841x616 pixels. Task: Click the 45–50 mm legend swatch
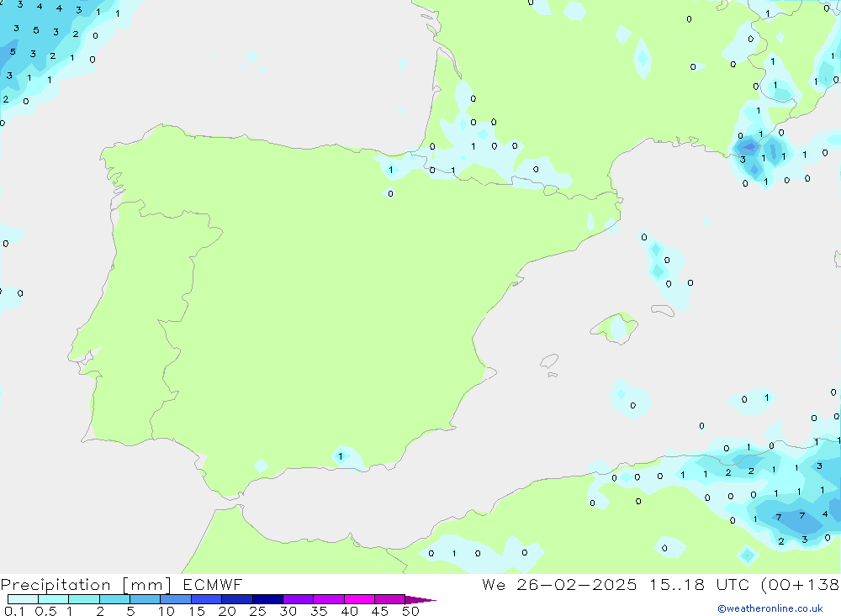pos(389,599)
